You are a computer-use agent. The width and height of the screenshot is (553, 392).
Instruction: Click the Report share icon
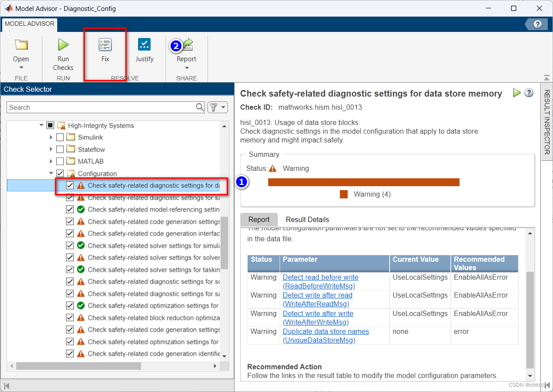tap(187, 45)
